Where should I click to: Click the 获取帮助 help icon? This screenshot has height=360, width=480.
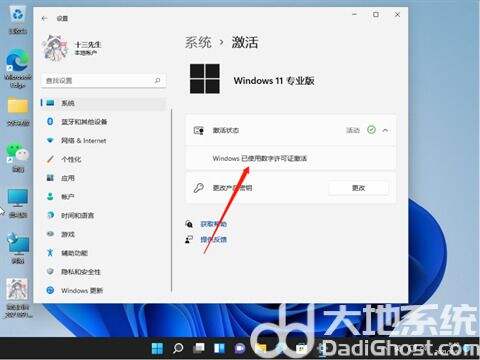pyautogui.click(x=189, y=224)
